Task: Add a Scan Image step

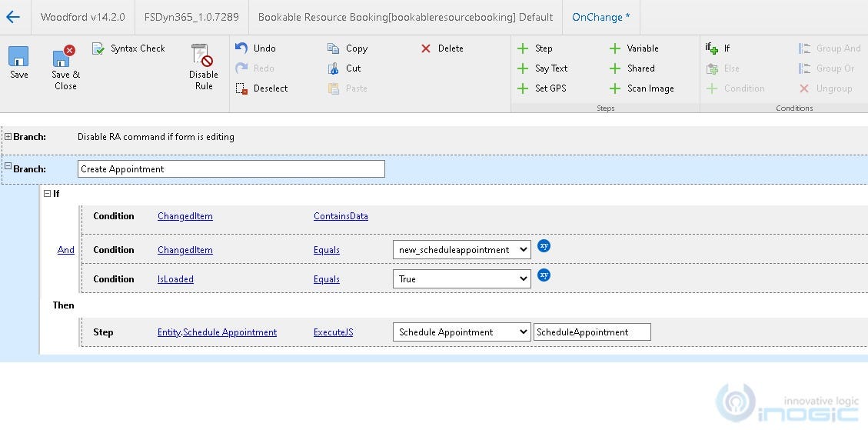Action: 641,88
